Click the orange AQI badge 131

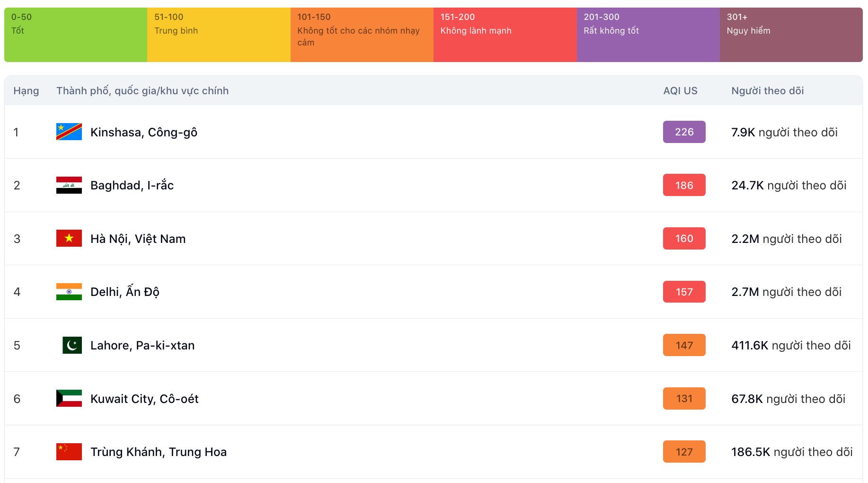click(684, 398)
